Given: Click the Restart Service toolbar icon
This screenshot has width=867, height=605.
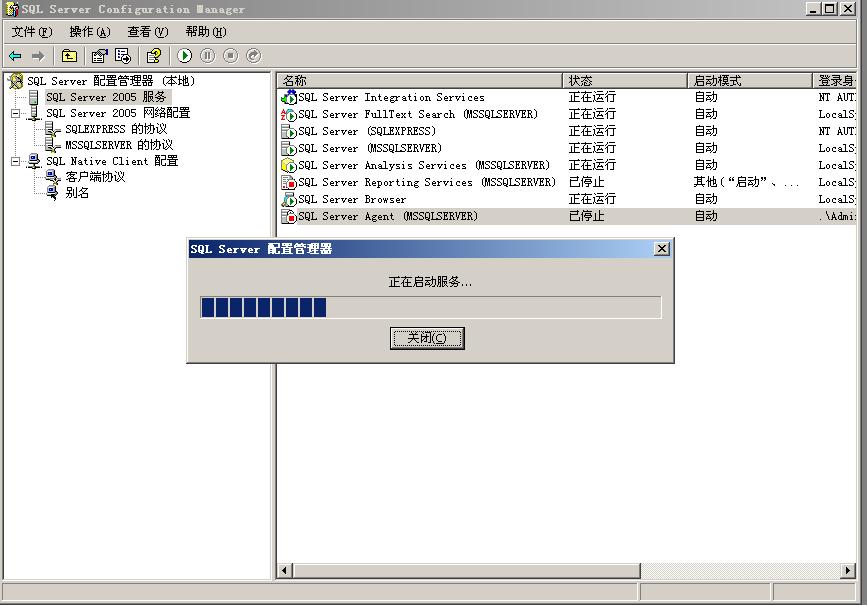Looking at the screenshot, I should pos(253,56).
